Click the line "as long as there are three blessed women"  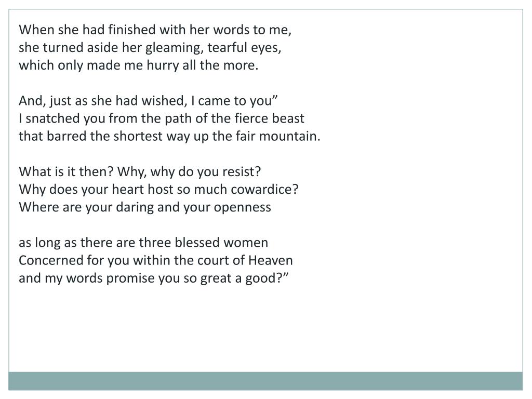[143, 243]
